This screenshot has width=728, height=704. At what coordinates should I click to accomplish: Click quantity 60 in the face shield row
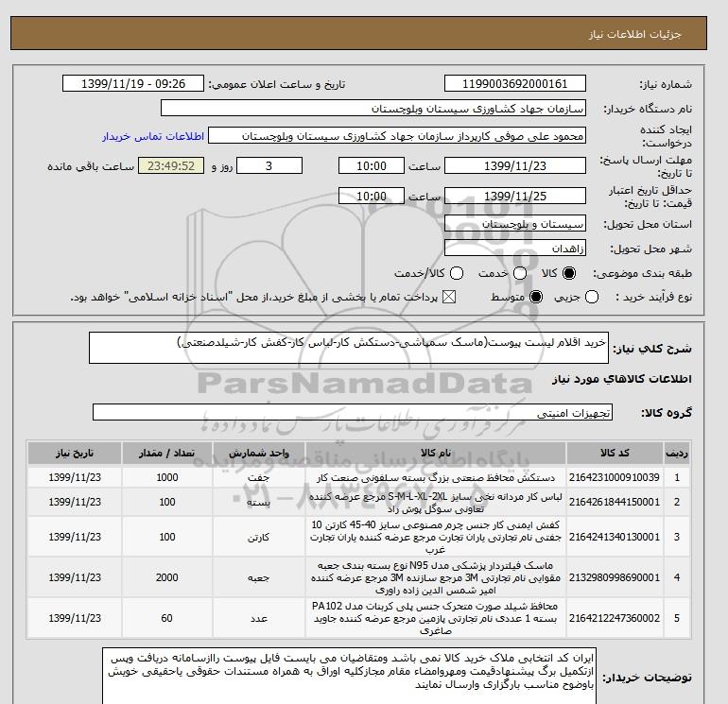(166, 618)
